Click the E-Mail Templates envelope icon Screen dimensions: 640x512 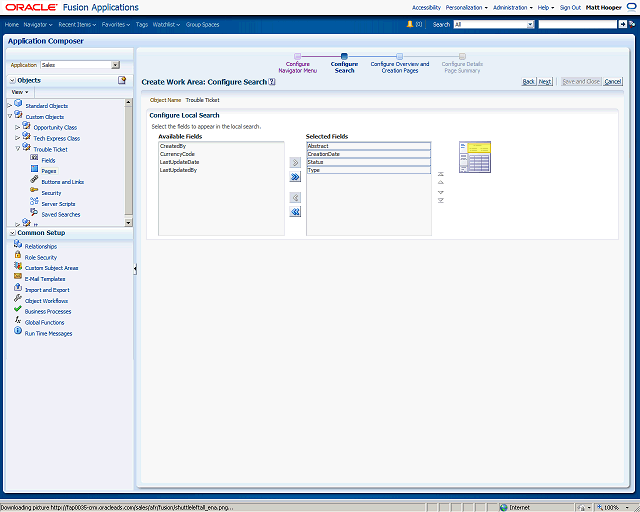[18, 276]
